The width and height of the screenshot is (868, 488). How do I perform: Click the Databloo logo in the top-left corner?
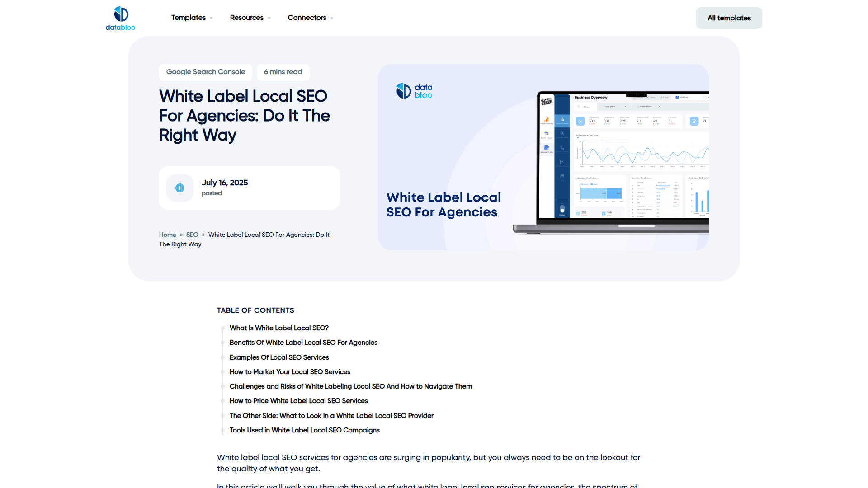(120, 18)
